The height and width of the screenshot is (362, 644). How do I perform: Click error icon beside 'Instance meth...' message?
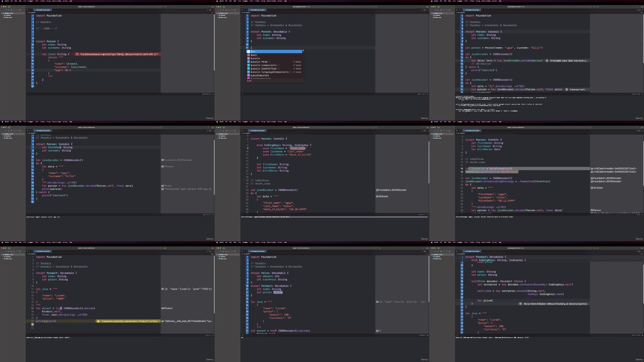coord(567,90)
